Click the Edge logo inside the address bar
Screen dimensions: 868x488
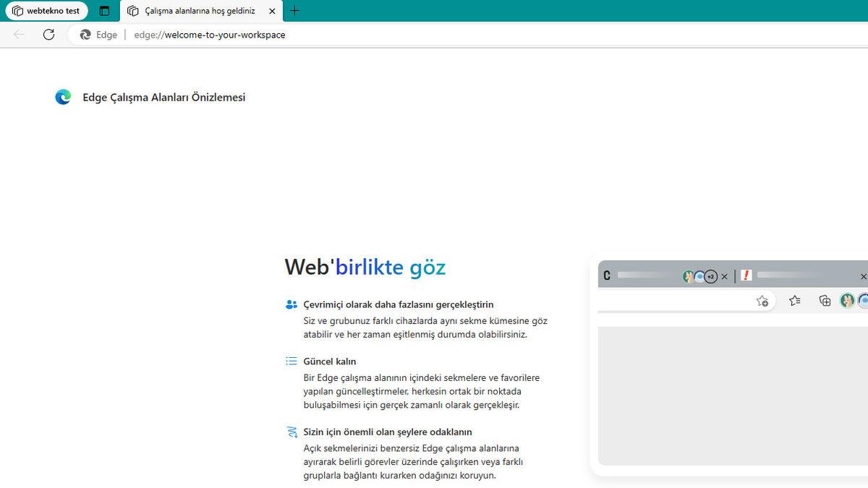tap(85, 34)
